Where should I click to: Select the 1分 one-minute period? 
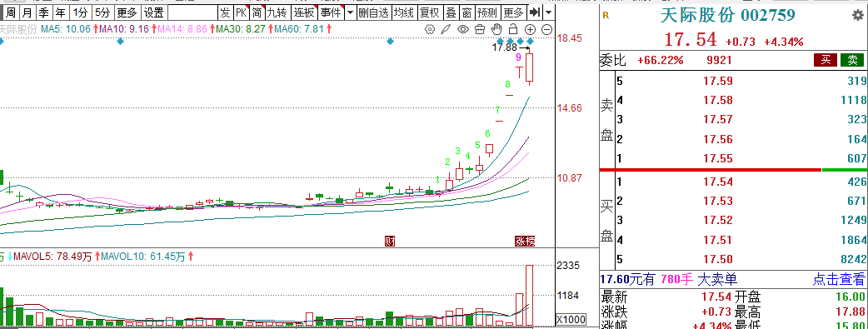click(x=80, y=12)
